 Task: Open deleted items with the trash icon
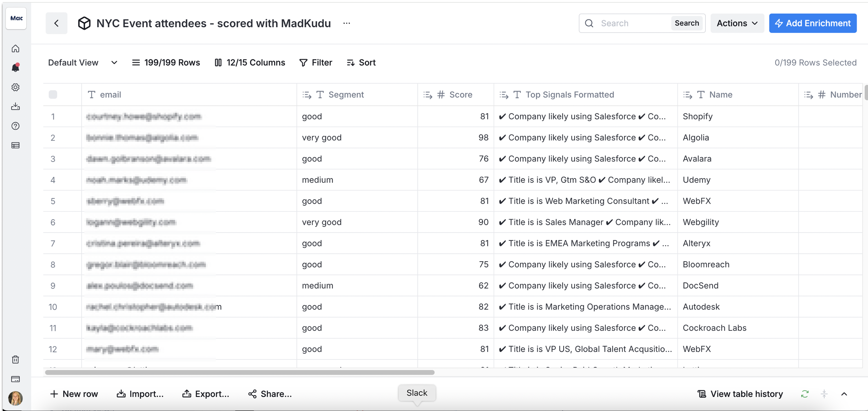16,359
